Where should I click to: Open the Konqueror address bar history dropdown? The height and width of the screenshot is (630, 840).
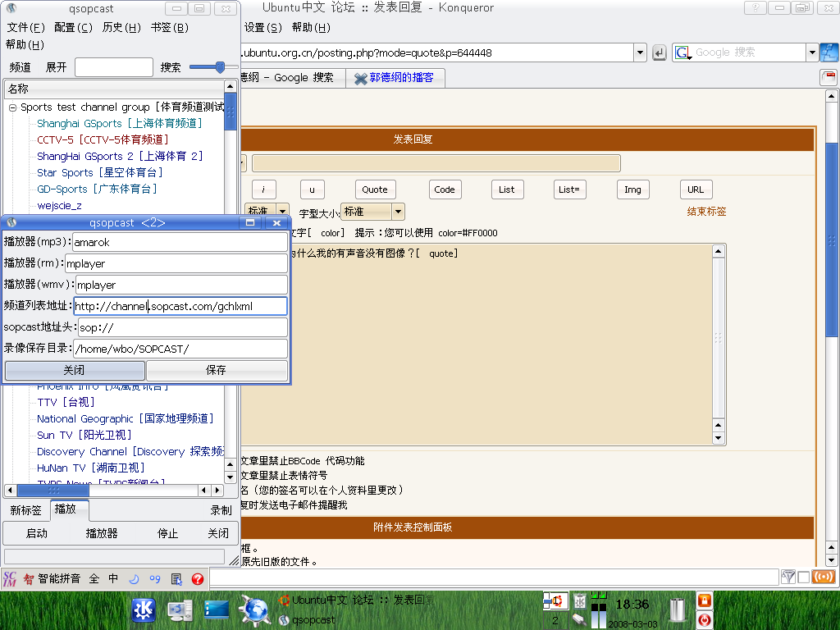640,52
